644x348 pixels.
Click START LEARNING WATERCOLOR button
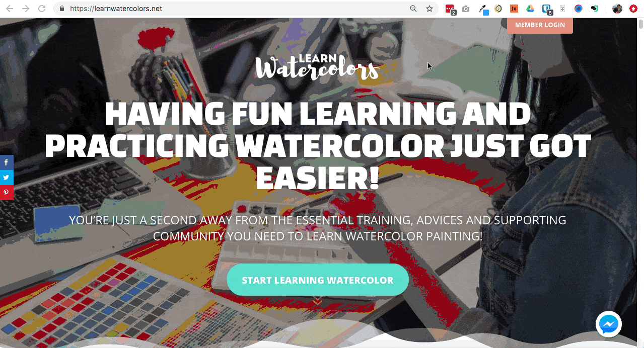[317, 280]
